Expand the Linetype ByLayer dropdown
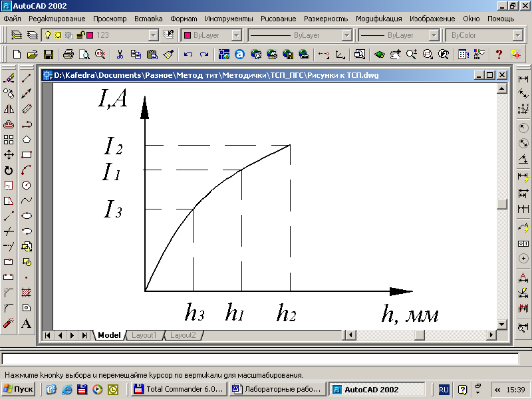Image resolution: width=532 pixels, height=399 pixels. 346,35
